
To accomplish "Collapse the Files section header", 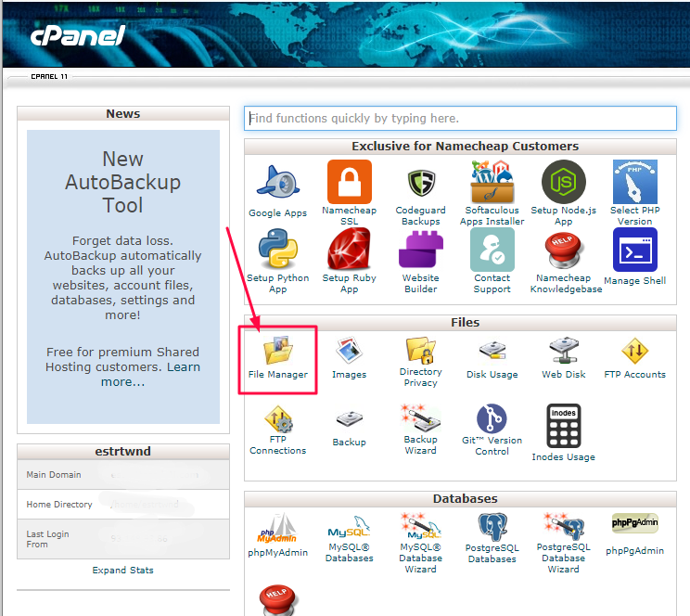I will point(465,323).
